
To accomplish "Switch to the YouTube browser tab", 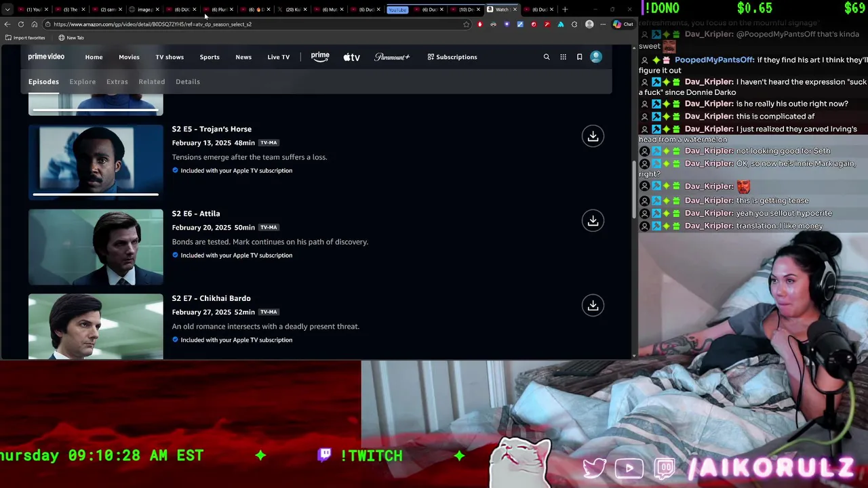I will coord(398,9).
